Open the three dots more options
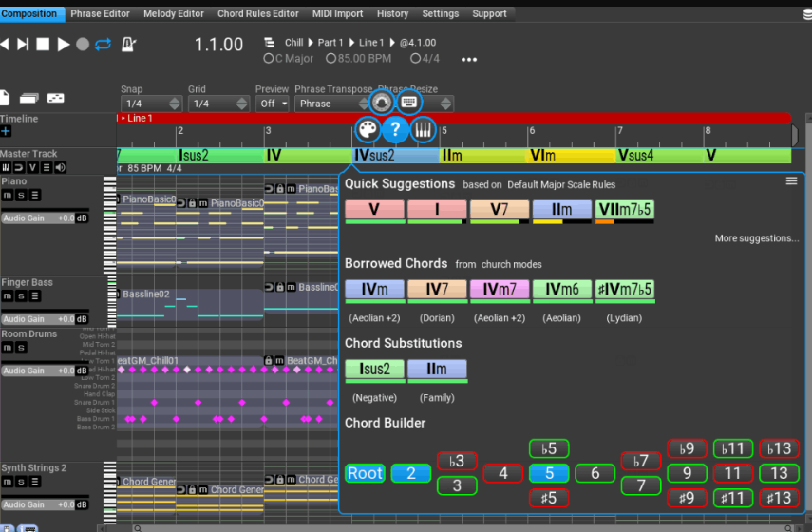Image resolution: width=812 pixels, height=532 pixels. click(x=469, y=60)
